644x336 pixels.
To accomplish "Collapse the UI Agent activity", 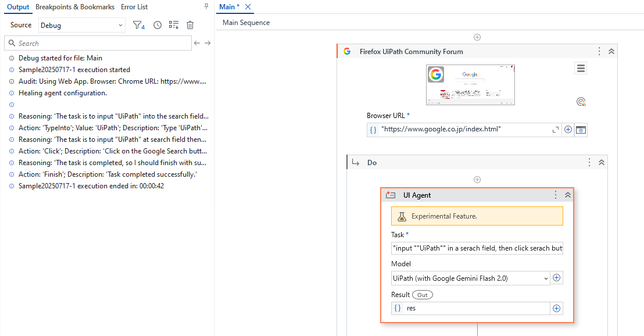I will point(567,195).
